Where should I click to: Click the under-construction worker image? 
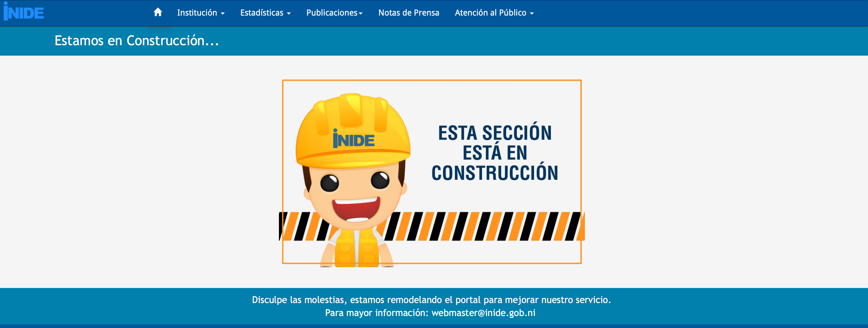pos(432,173)
